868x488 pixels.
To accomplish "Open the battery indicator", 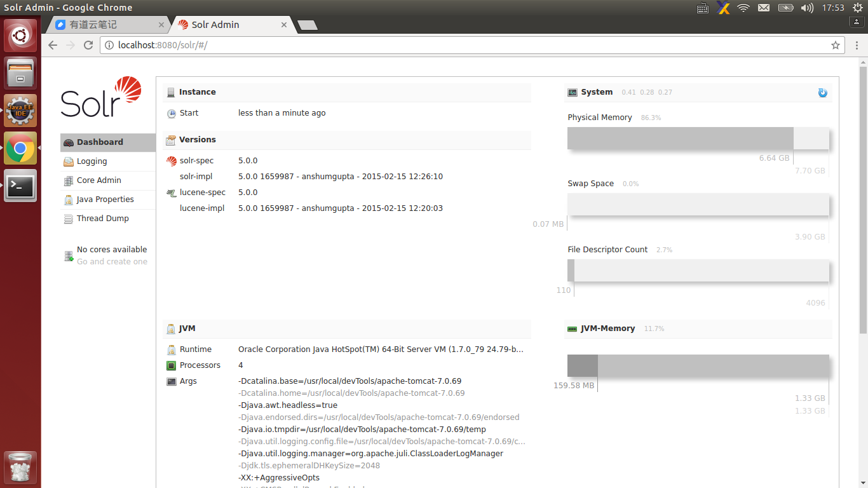I will 786,8.
